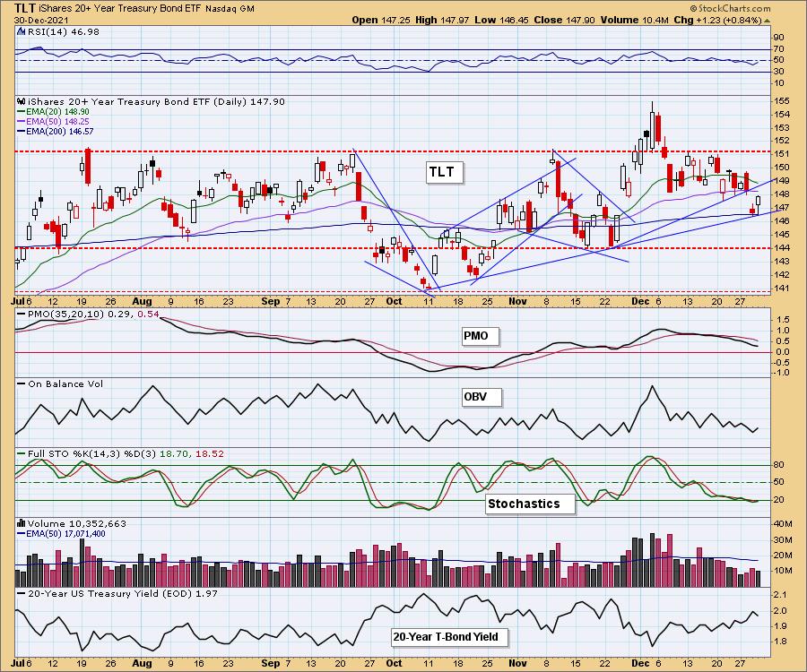Click the Volume 10,352,663 label
The height and width of the screenshot is (672, 807).
(77, 523)
